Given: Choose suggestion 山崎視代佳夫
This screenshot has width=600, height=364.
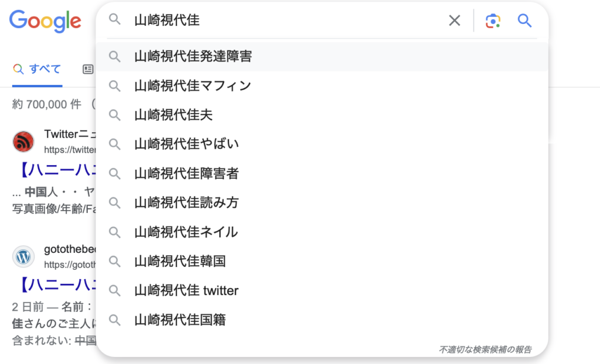Looking at the screenshot, I should pos(173,115).
